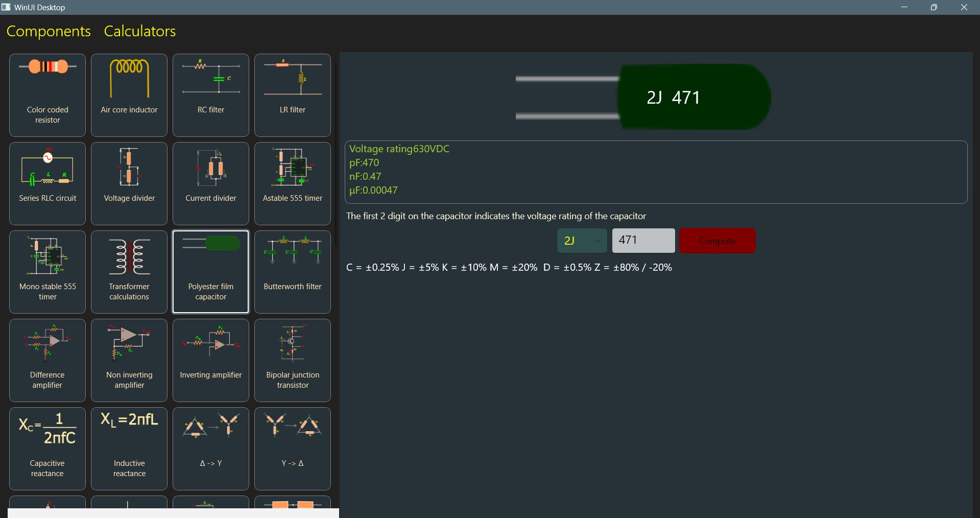The height and width of the screenshot is (518, 980).
Task: Open the Color coded resistor calculator
Action: 47,95
